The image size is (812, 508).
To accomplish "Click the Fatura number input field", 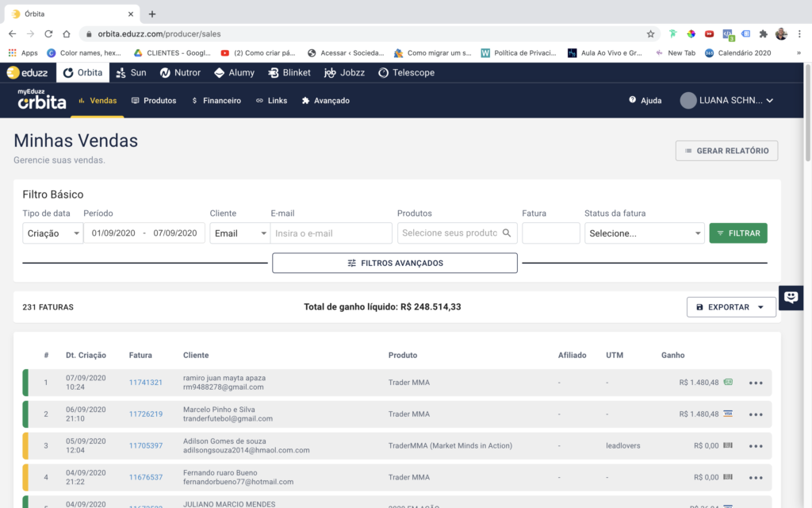I will (x=550, y=233).
